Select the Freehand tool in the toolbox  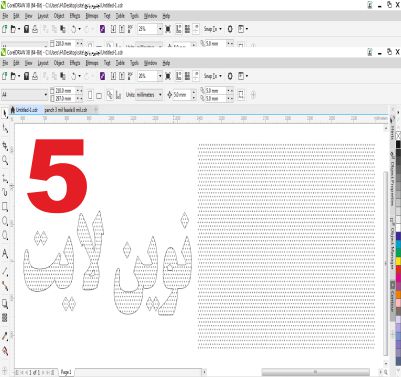pos(5,178)
